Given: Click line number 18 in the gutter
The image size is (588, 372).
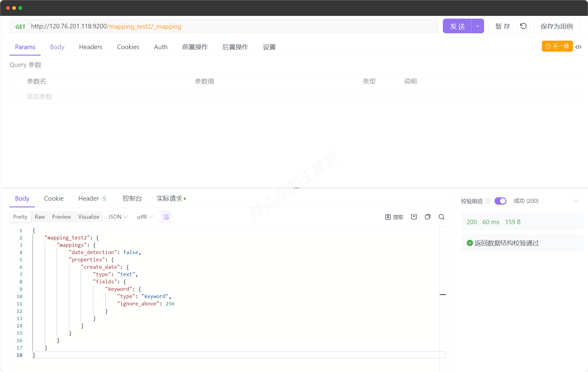Looking at the screenshot, I should click(19, 355).
